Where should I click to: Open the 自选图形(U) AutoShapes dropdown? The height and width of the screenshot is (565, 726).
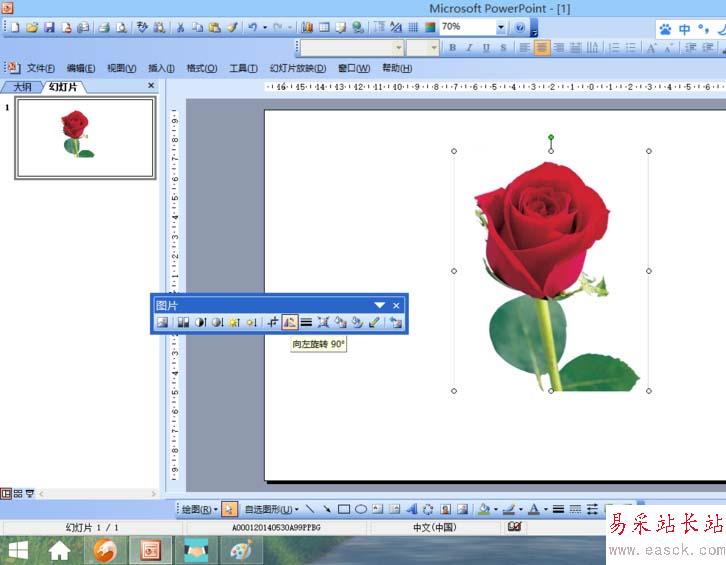tap(272, 509)
